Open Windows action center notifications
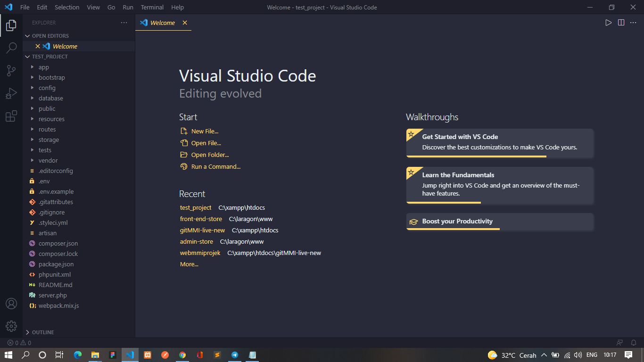Image resolution: width=644 pixels, height=362 pixels. pos(628,355)
